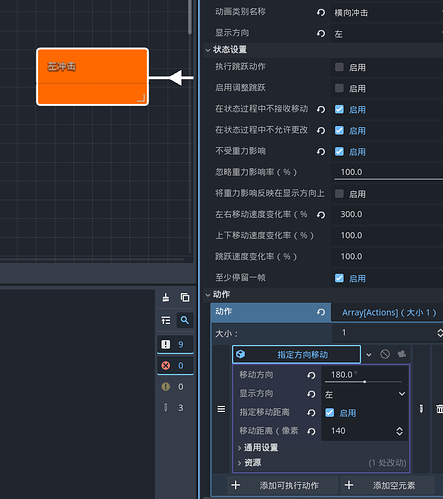The height and width of the screenshot is (499, 443).
Task: Click the collapse duplicate messages list icon
Action: 166,320
